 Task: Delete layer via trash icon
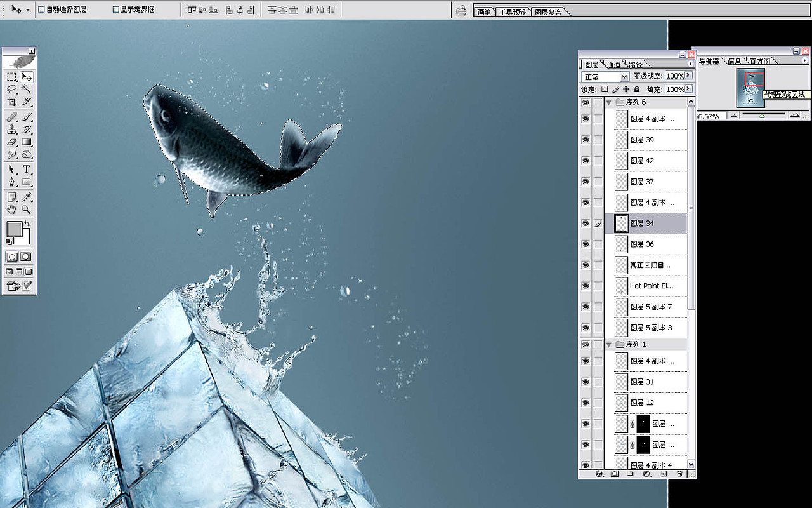click(679, 474)
